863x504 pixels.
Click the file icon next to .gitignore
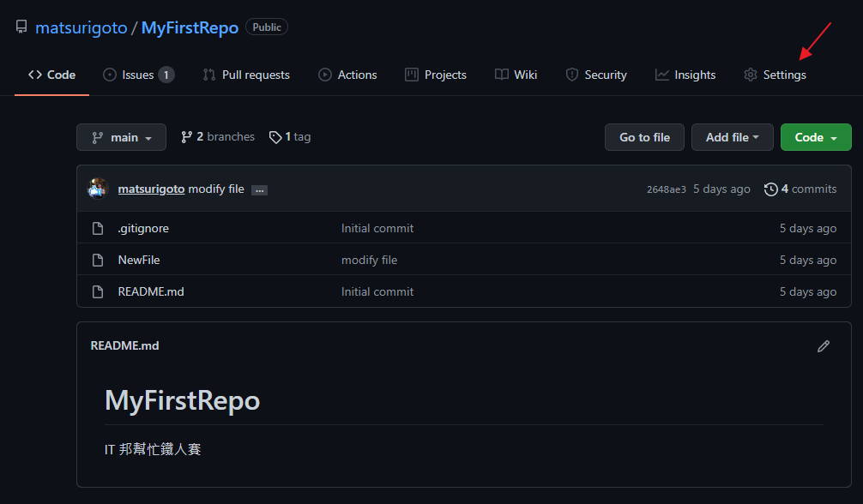click(98, 228)
